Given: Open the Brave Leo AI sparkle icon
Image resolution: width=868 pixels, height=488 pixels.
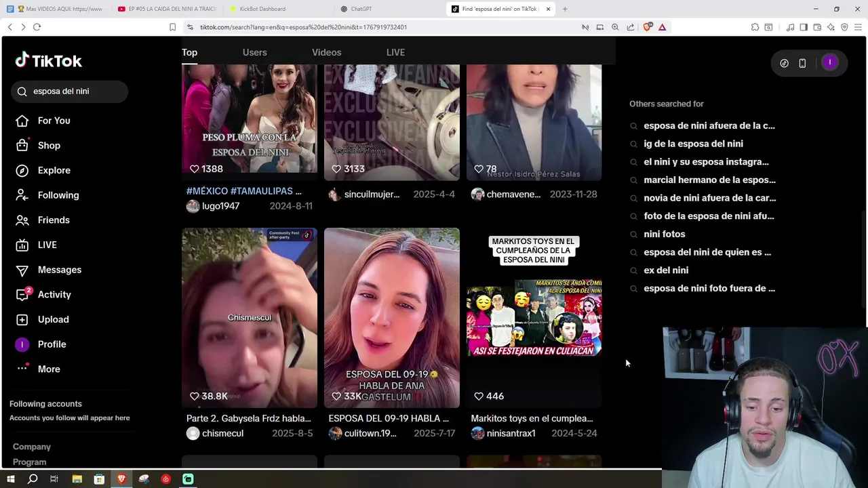Looking at the screenshot, I should click(831, 27).
